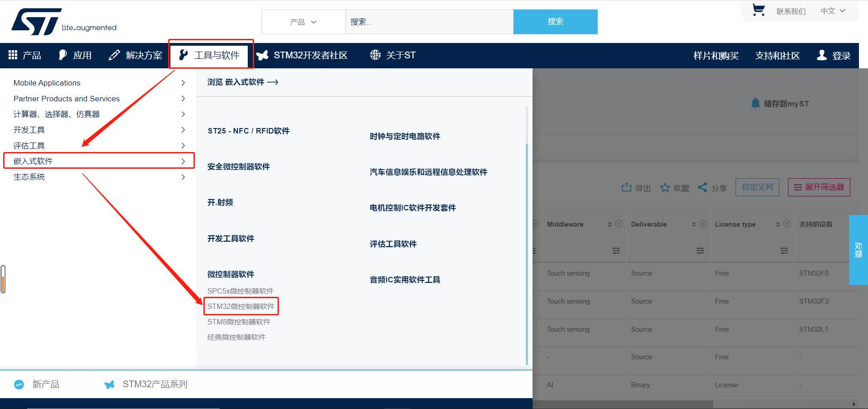Open the STM8微控制器软件 link
The width and height of the screenshot is (868, 409).
point(239,322)
